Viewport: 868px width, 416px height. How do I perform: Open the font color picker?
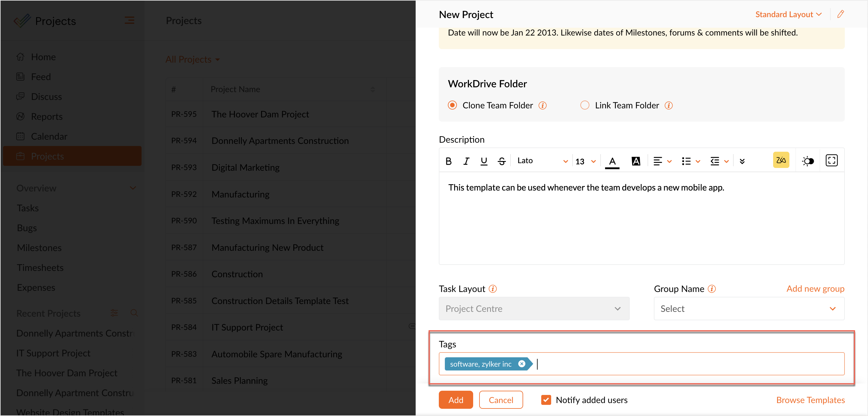click(612, 161)
